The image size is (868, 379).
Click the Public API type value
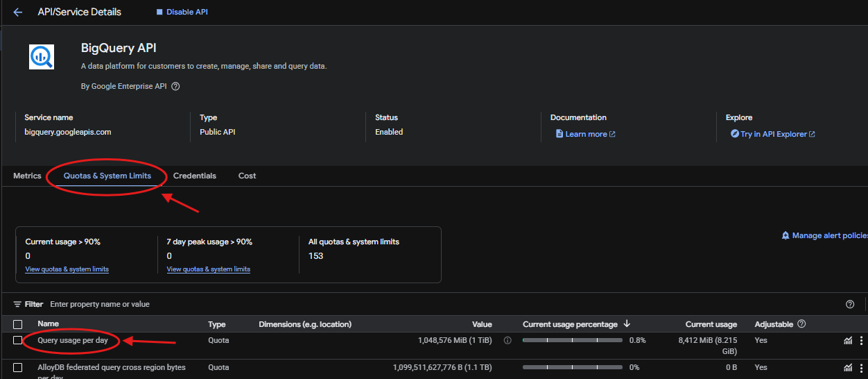(218, 131)
